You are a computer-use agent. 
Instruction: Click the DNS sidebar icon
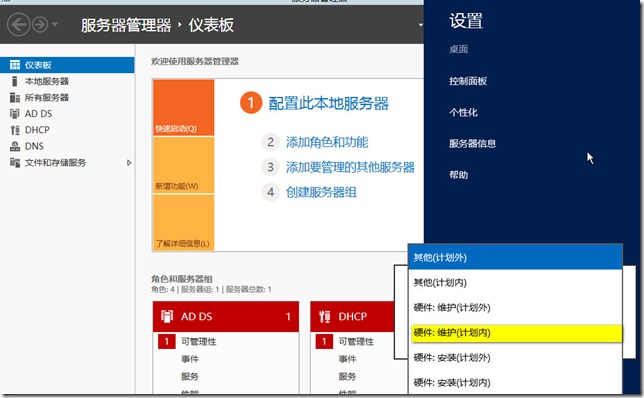15,146
